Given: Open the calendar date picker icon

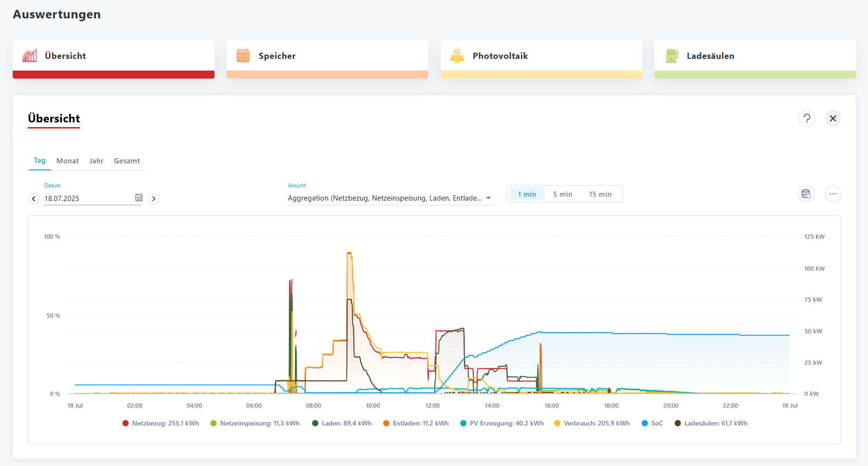Looking at the screenshot, I should (x=139, y=198).
